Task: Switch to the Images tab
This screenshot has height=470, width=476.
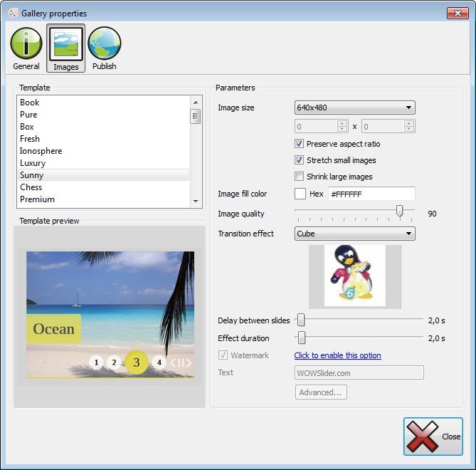Action: 66,48
